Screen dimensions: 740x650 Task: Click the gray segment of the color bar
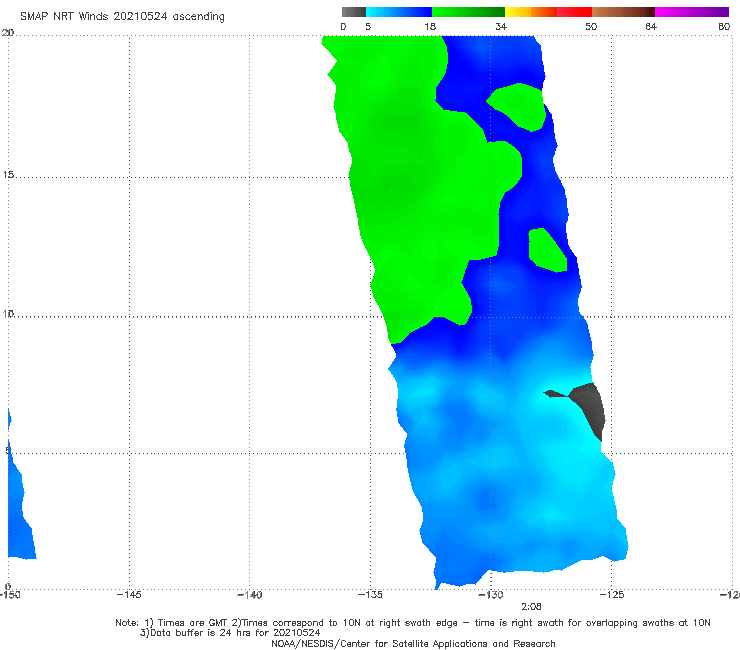pyautogui.click(x=354, y=12)
